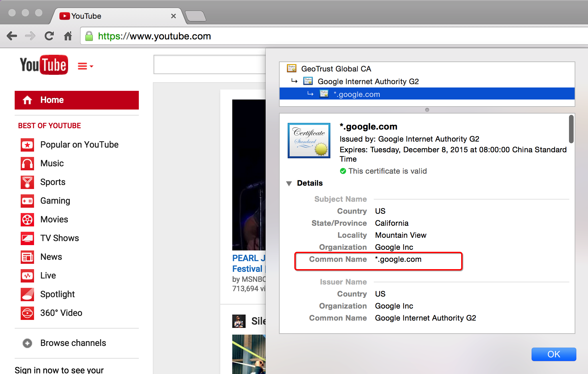Click the PEARL J video title link
The width and height of the screenshot is (588, 374).
coord(249,263)
